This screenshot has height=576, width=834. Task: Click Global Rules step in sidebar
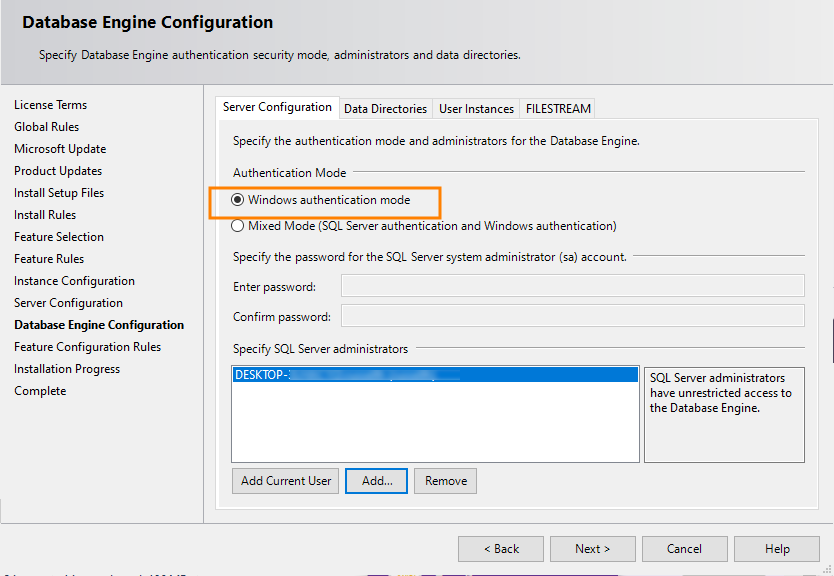point(46,127)
